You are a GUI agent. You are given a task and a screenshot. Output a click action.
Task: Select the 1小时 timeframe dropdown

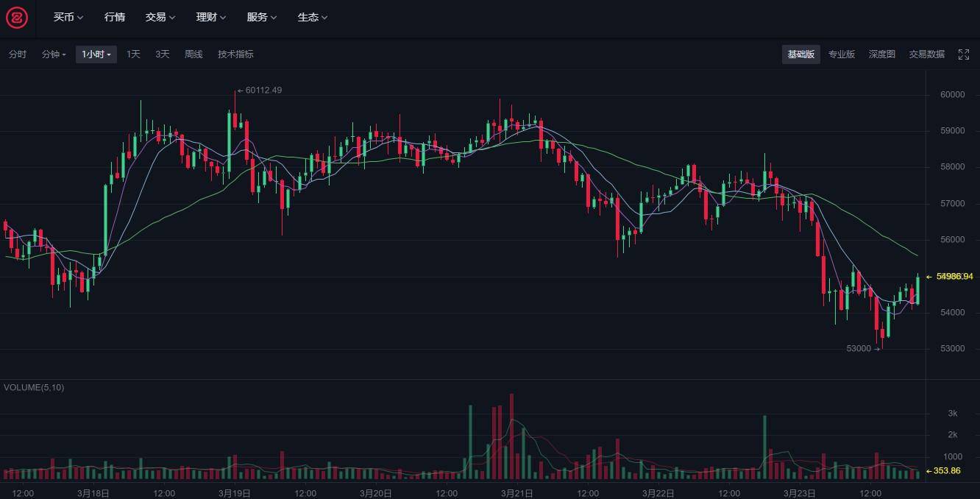[x=96, y=54]
